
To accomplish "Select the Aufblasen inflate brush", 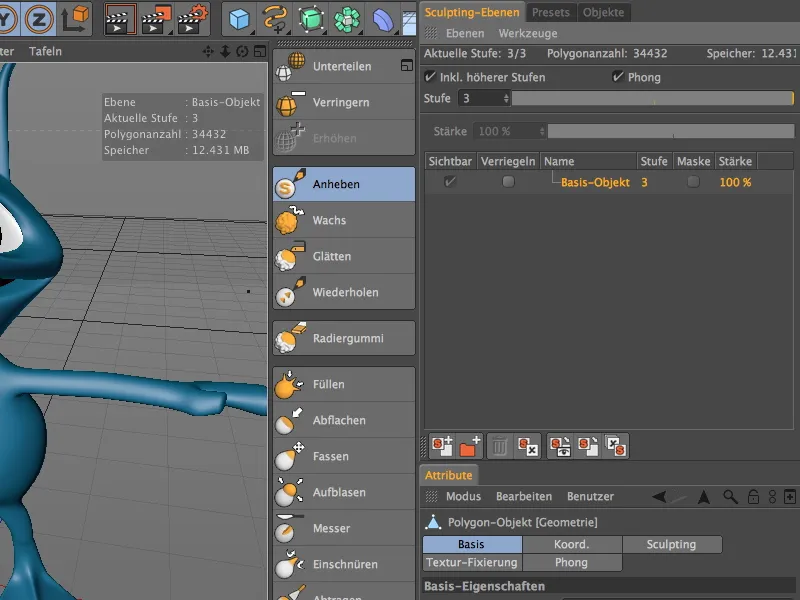I will point(343,492).
